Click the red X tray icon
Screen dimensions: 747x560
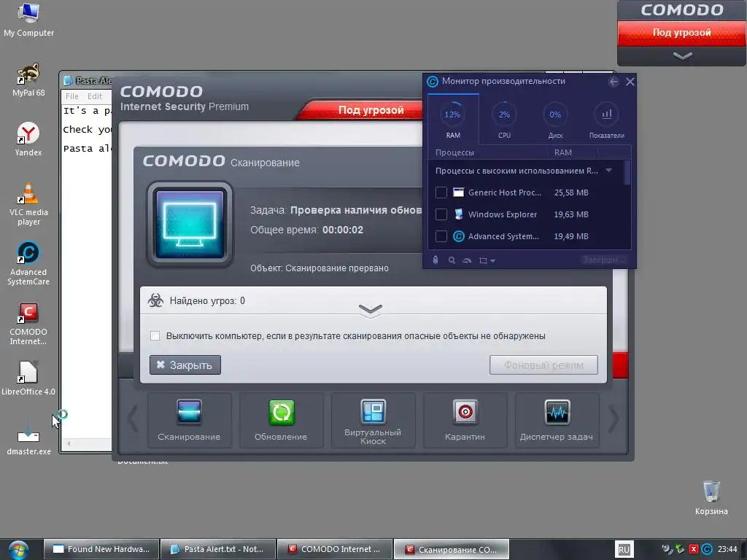[x=694, y=550]
